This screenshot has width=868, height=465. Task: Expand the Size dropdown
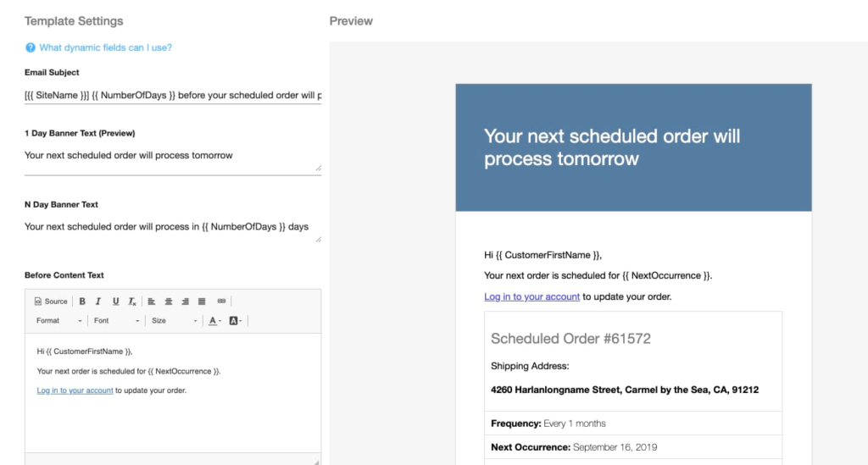[x=174, y=321]
